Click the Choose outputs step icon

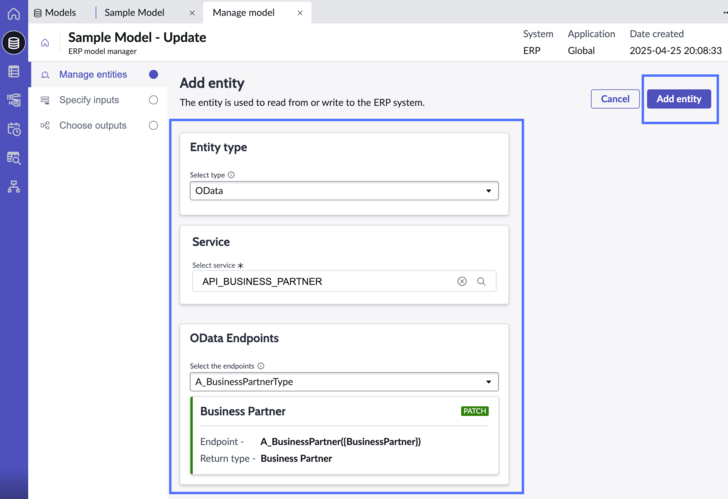point(45,125)
